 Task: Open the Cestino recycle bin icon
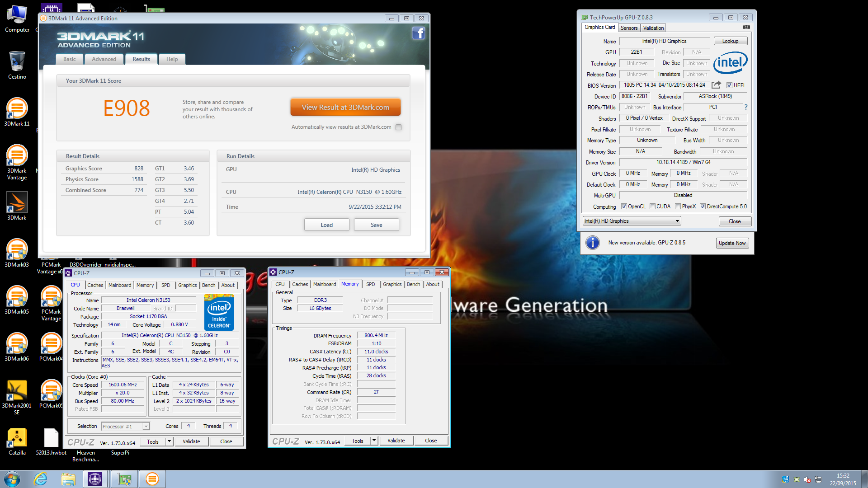click(17, 65)
